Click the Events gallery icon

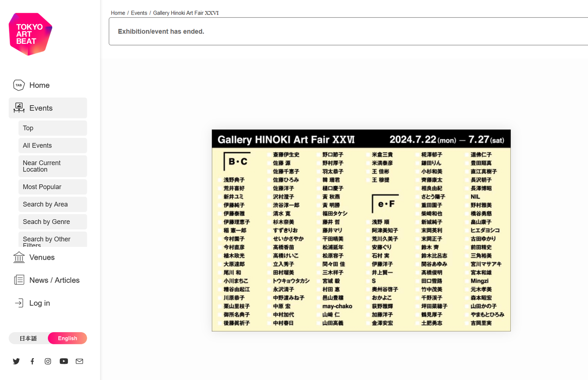tap(19, 108)
